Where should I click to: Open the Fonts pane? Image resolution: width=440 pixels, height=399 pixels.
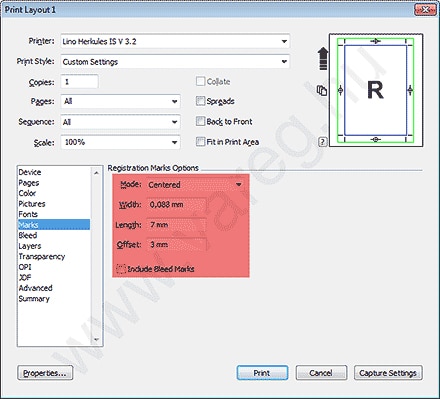(54, 214)
